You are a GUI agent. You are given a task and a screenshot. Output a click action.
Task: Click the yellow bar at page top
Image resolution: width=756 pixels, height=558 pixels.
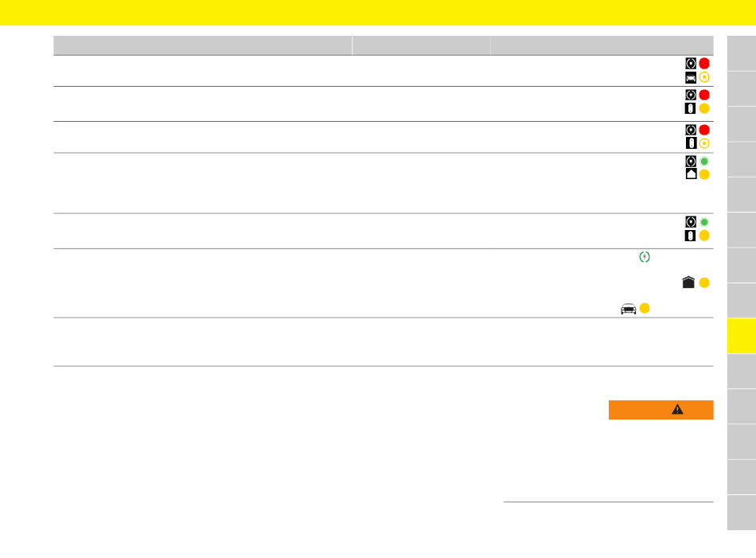378,13
